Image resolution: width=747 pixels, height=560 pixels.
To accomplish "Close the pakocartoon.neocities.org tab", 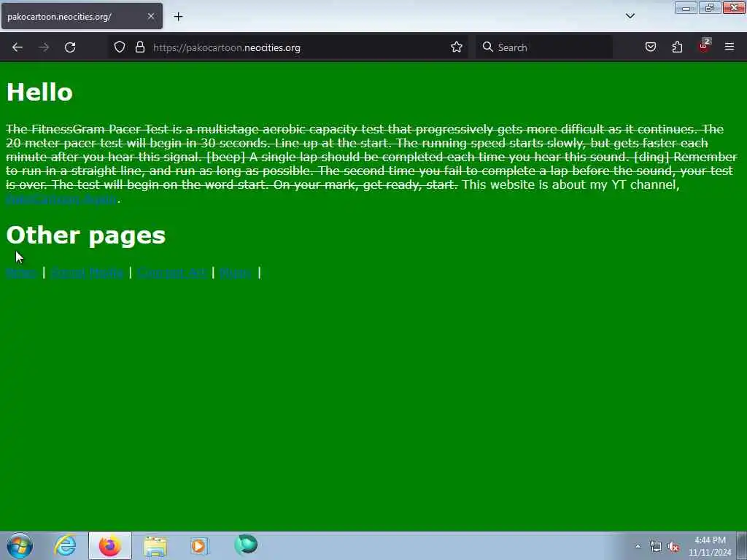I will (150, 16).
